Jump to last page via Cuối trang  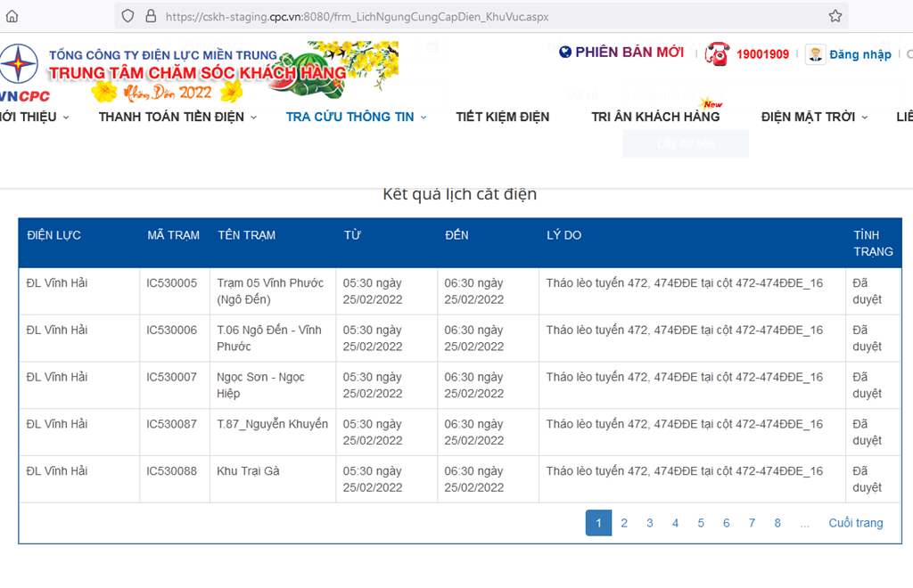pyautogui.click(x=855, y=523)
